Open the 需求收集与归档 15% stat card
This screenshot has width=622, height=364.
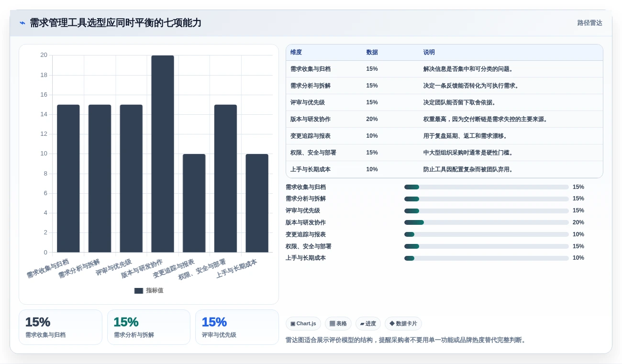click(x=60, y=327)
